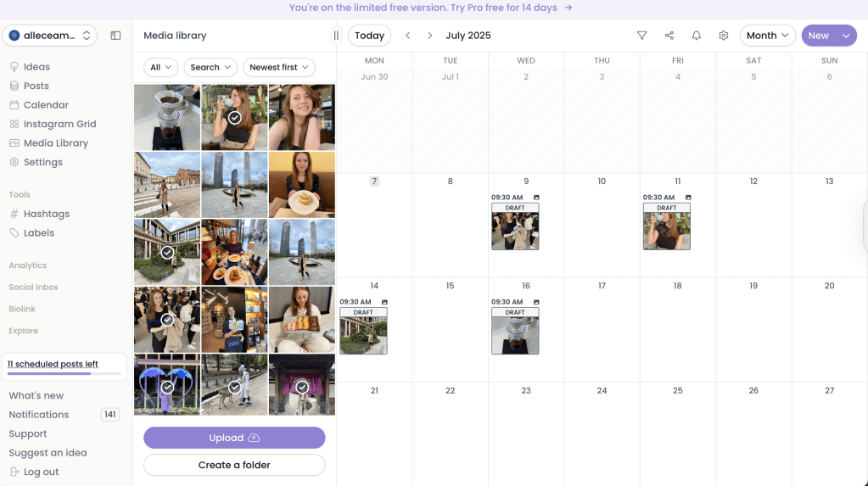Toggle checkmark on purple heart sculpture photo
The image size is (868, 486).
pyautogui.click(x=167, y=388)
